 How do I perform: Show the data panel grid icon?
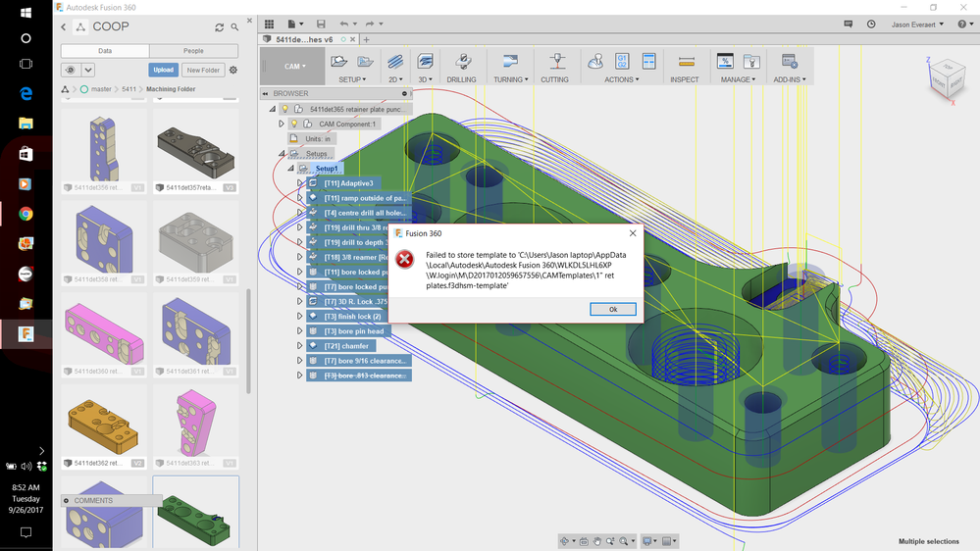270,24
